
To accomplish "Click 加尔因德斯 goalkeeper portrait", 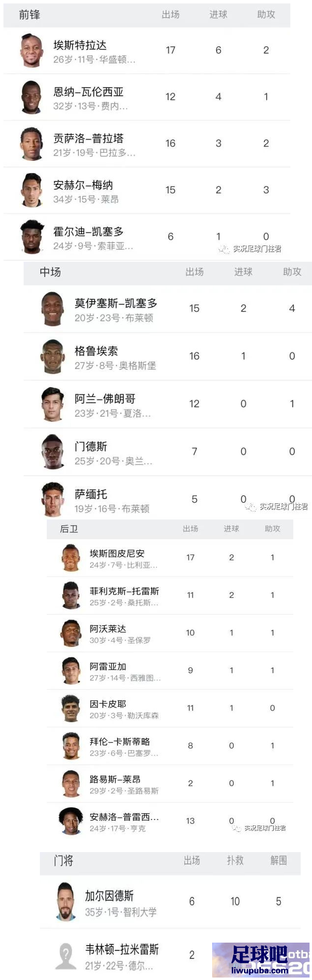I will pos(65,901).
